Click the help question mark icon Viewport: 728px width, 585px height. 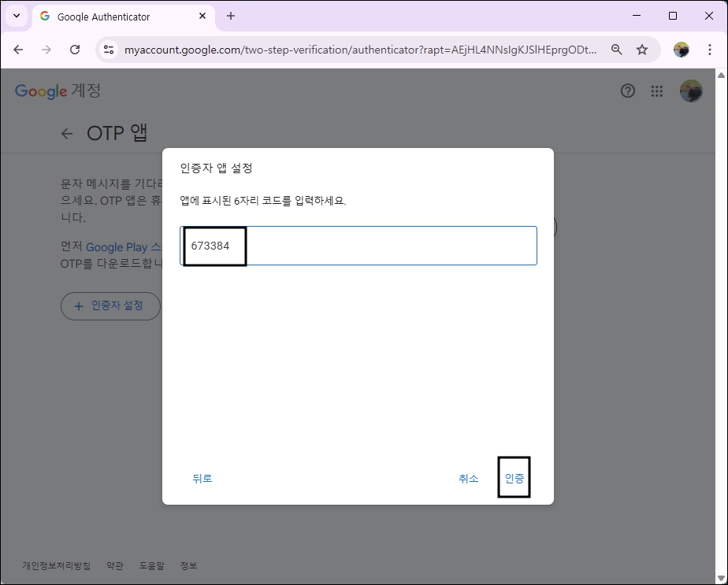tap(627, 91)
